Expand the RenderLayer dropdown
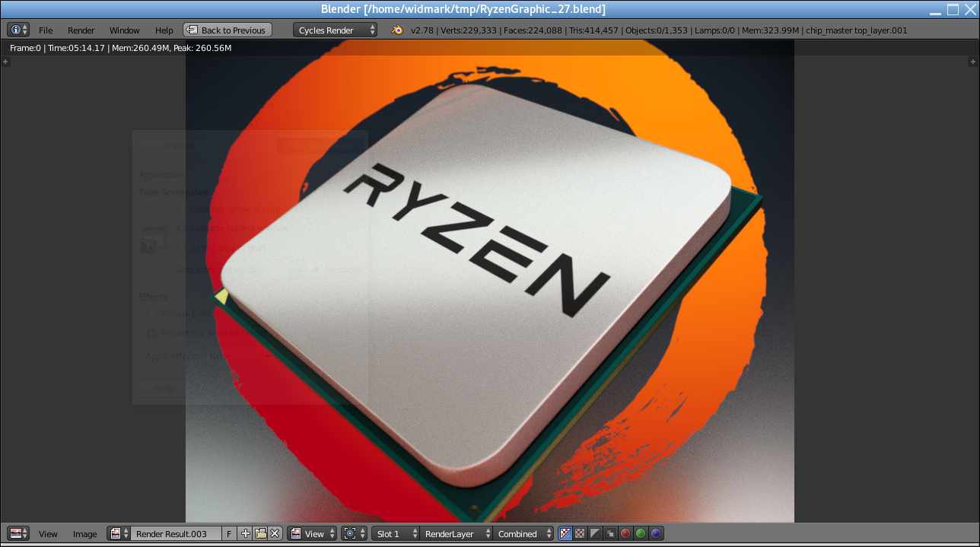This screenshot has width=980, height=547. coord(455,533)
